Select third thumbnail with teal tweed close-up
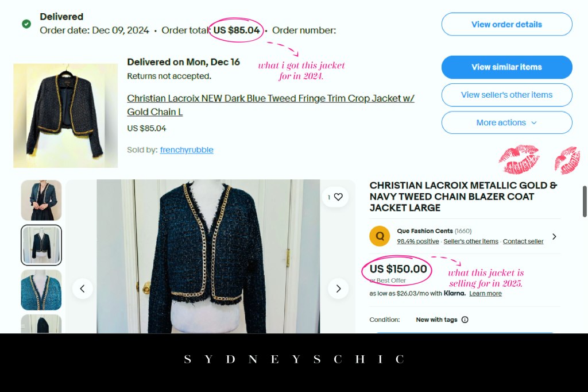Screen dimensions: 588x392 41,290
